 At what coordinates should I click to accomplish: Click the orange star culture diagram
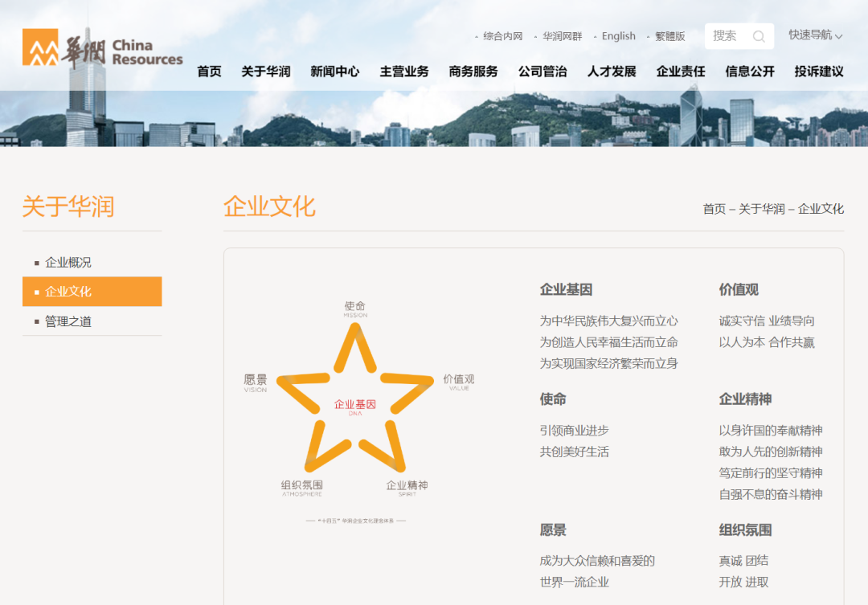[x=355, y=399]
